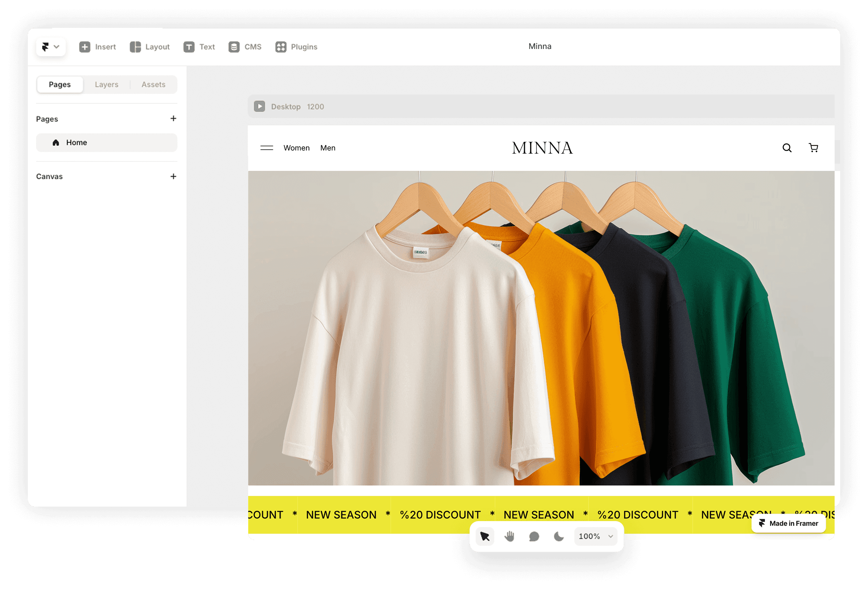Select the Home page row
The width and height of the screenshot is (868, 589).
[106, 143]
